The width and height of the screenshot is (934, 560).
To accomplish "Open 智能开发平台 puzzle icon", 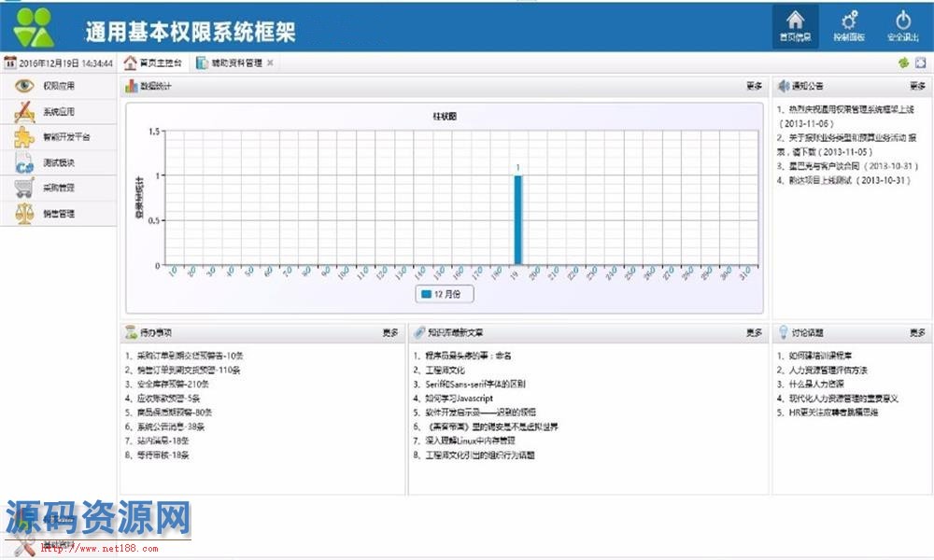I will (x=24, y=137).
